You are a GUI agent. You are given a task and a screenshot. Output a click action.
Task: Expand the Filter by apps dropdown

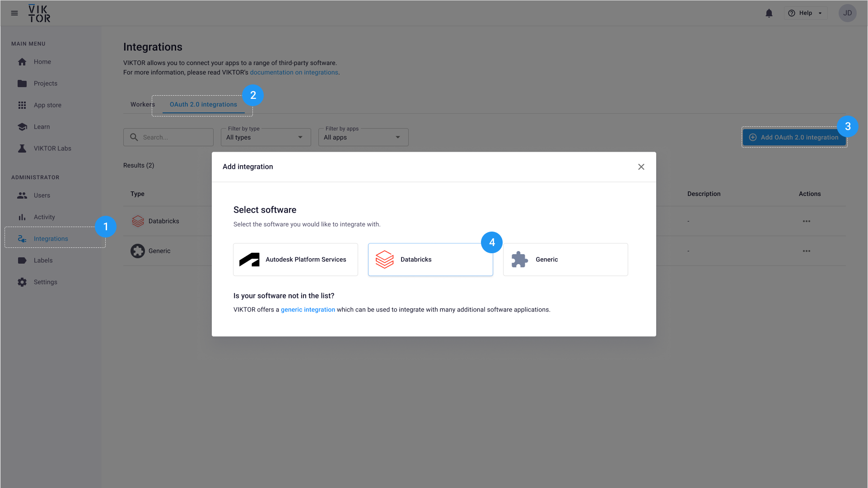click(x=363, y=137)
